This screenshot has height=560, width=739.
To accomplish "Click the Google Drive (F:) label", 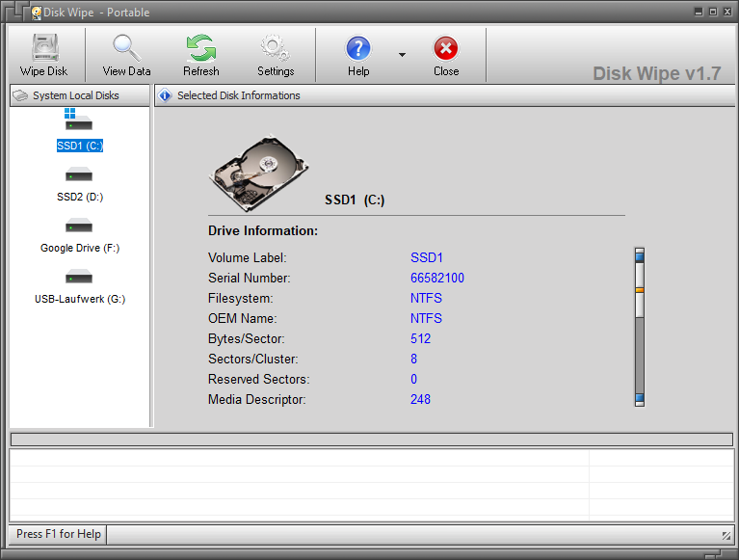I will (80, 248).
